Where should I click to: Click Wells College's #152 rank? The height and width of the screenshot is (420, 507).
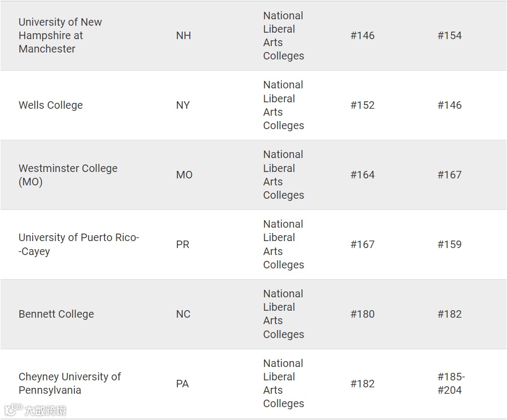pyautogui.click(x=362, y=105)
